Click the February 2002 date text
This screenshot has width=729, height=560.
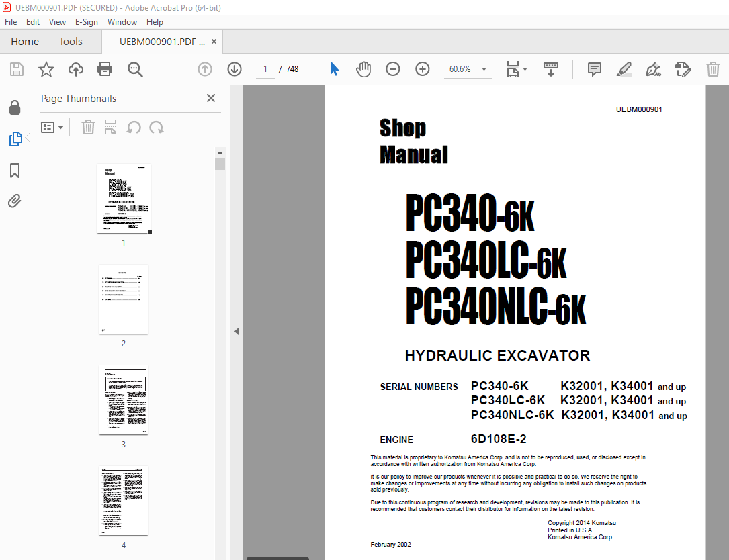pyautogui.click(x=390, y=544)
